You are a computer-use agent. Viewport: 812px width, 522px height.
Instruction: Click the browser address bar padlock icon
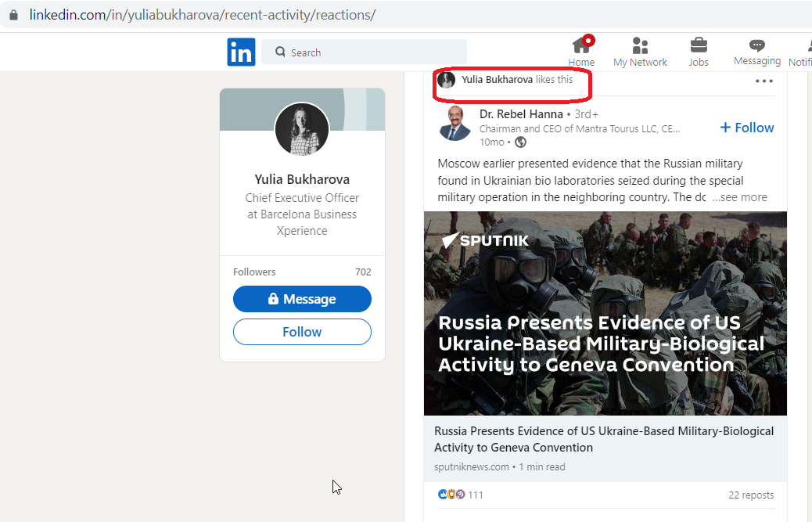coord(14,15)
